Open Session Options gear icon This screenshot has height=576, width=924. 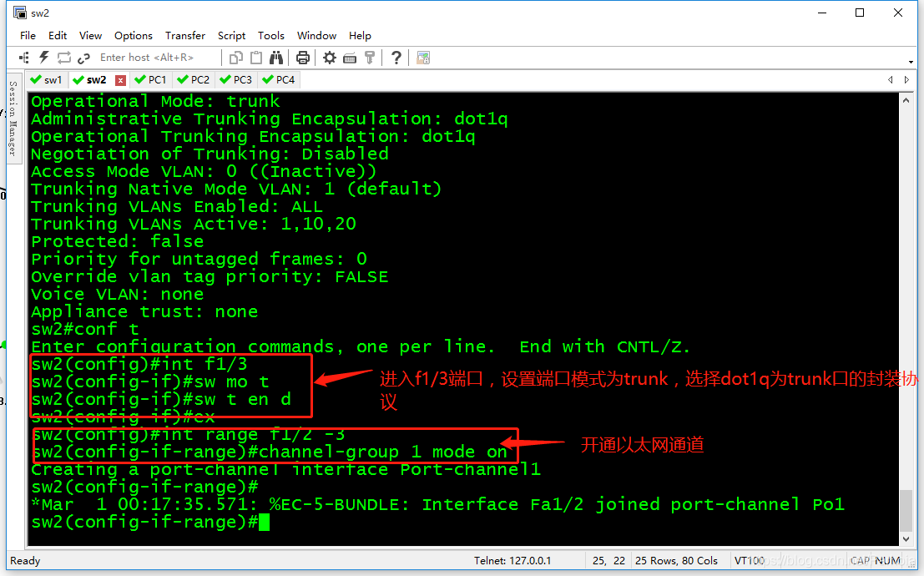[330, 58]
